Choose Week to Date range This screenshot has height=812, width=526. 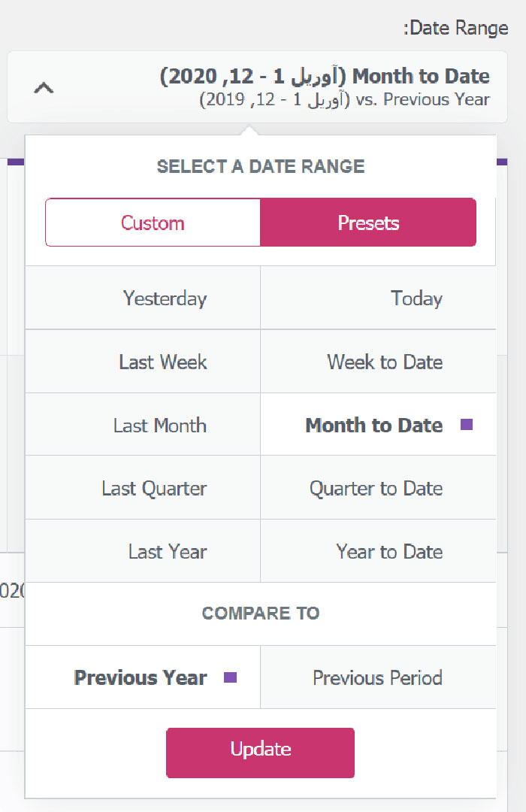pos(379,362)
